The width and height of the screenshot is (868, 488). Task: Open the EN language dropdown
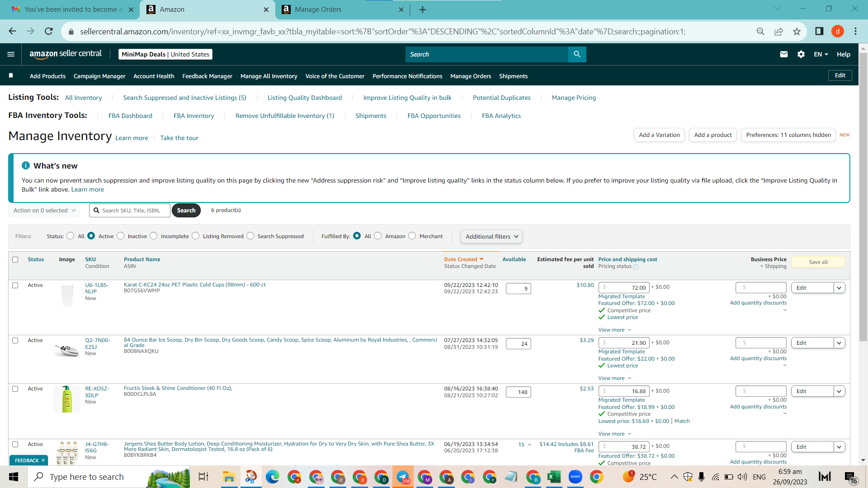821,54
